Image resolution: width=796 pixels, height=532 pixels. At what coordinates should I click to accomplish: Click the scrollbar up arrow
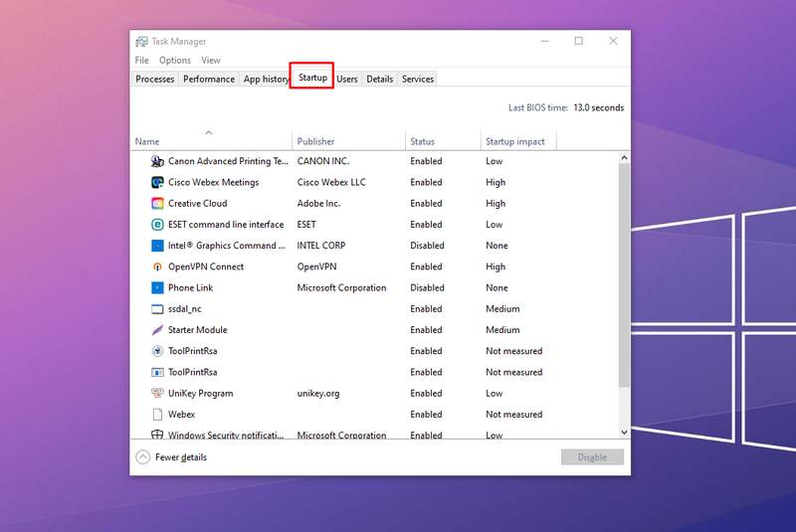[624, 158]
